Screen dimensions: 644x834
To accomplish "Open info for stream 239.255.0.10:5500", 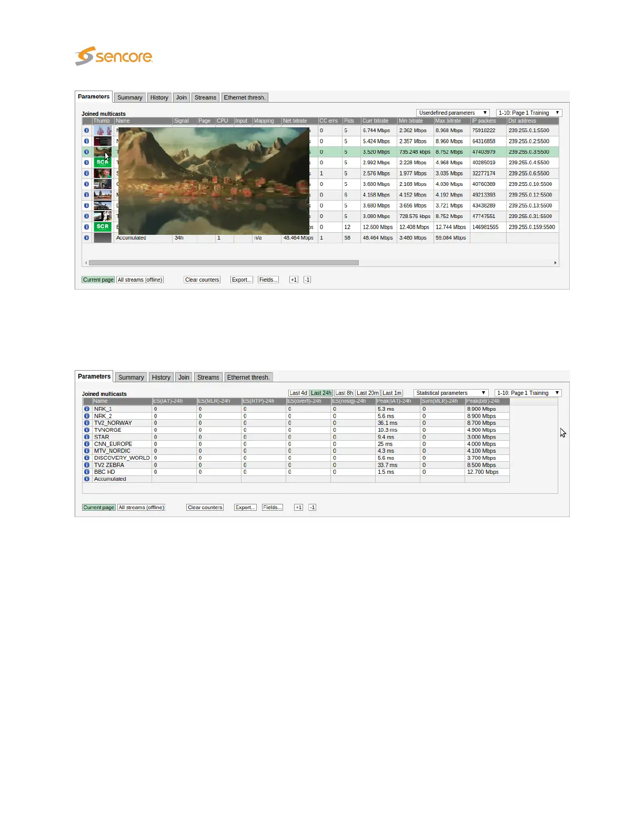I will (x=86, y=184).
